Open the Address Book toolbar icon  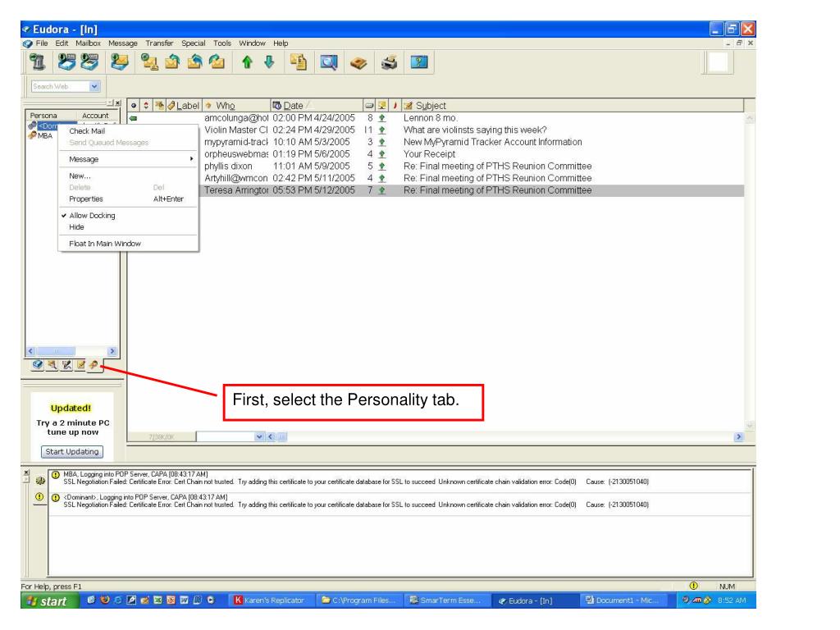358,63
